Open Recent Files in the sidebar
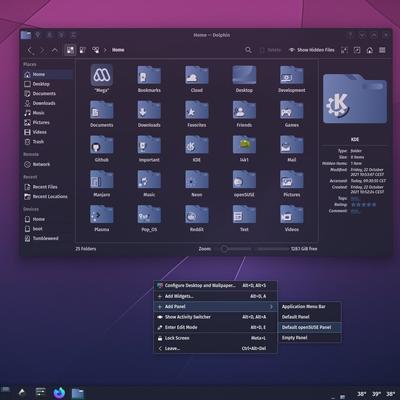 (48, 187)
